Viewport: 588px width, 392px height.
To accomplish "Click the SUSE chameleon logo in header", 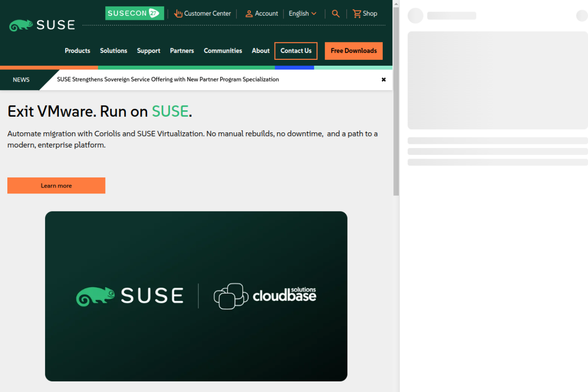I will point(42,25).
